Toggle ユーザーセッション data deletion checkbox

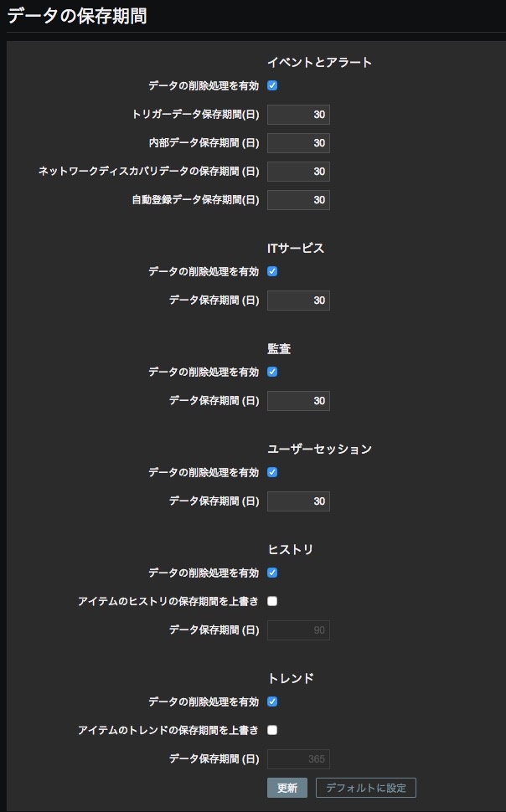click(x=272, y=472)
